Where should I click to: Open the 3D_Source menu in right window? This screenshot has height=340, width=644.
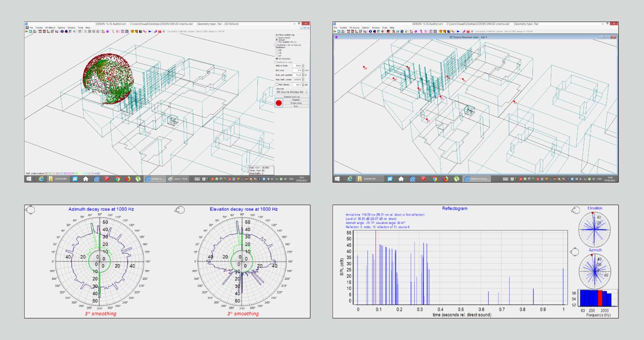pos(354,28)
